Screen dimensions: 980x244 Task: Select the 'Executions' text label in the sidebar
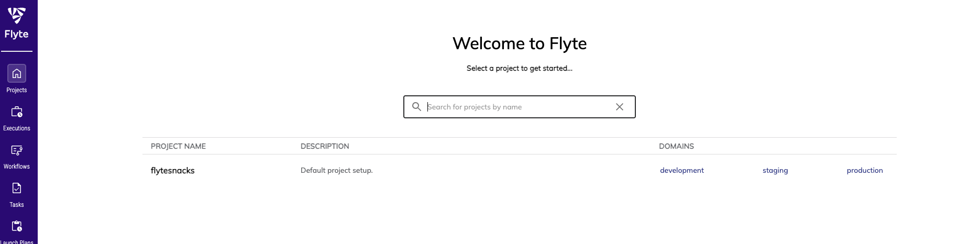[x=17, y=128]
